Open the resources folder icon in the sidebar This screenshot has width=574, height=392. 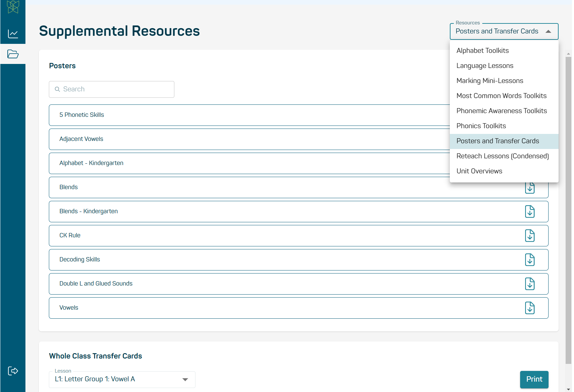13,54
